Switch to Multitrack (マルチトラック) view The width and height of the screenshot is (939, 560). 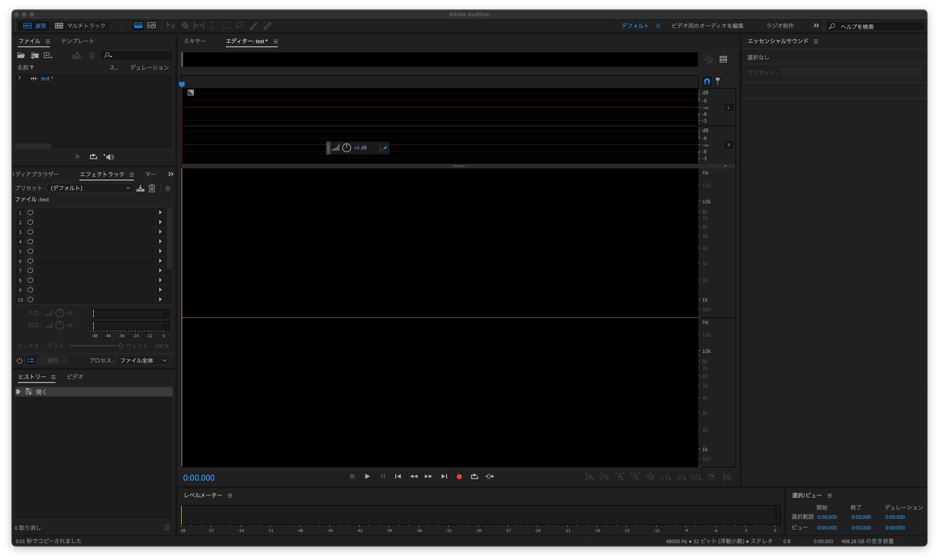coord(80,26)
